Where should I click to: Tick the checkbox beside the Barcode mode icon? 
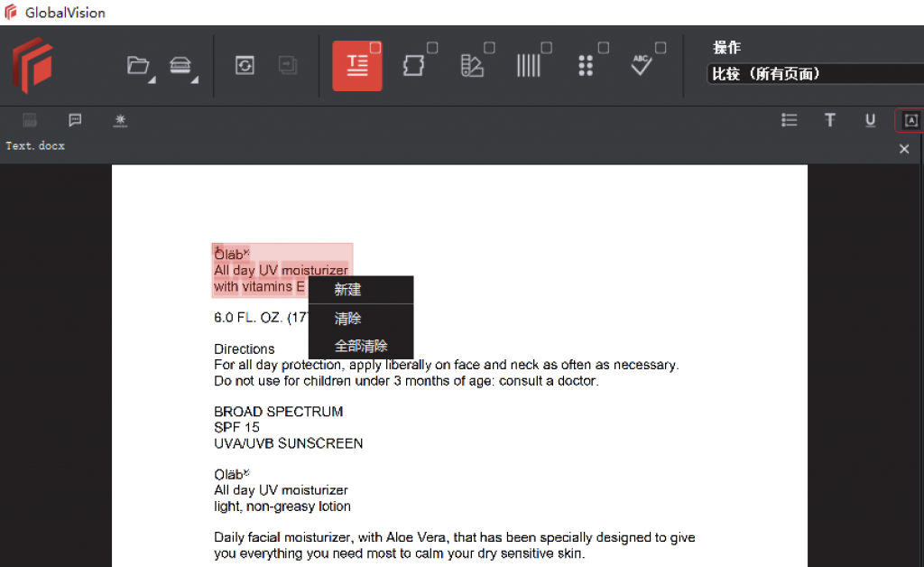tap(546, 48)
